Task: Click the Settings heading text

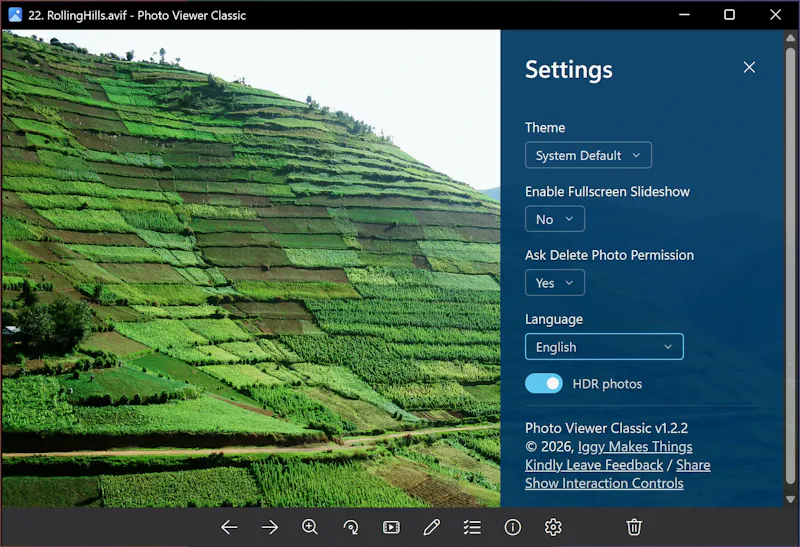Action: pyautogui.click(x=568, y=70)
